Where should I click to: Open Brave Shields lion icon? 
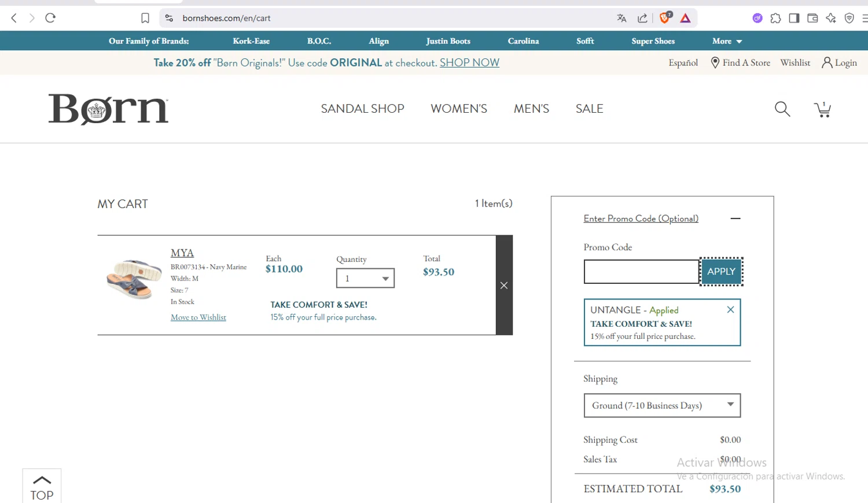[665, 17]
